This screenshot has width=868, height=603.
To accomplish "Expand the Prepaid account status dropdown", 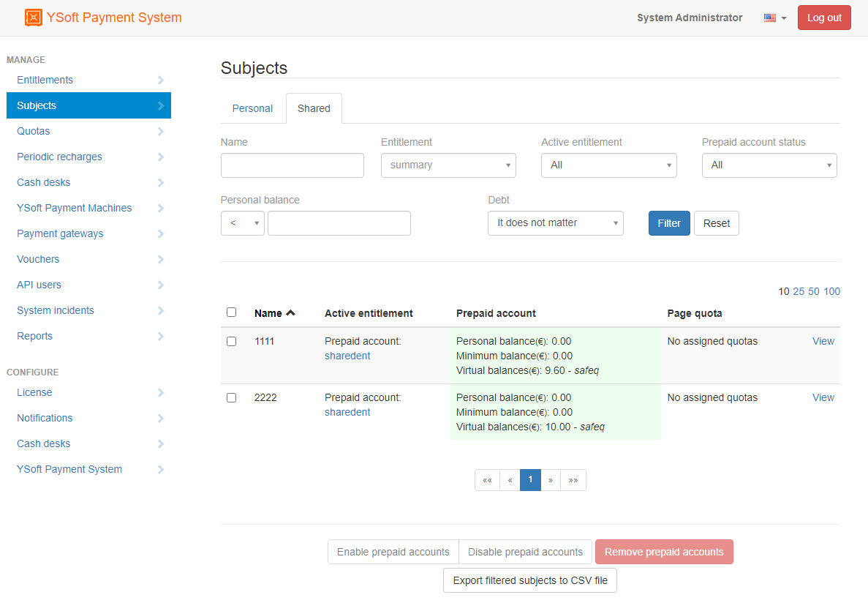I will click(x=769, y=165).
